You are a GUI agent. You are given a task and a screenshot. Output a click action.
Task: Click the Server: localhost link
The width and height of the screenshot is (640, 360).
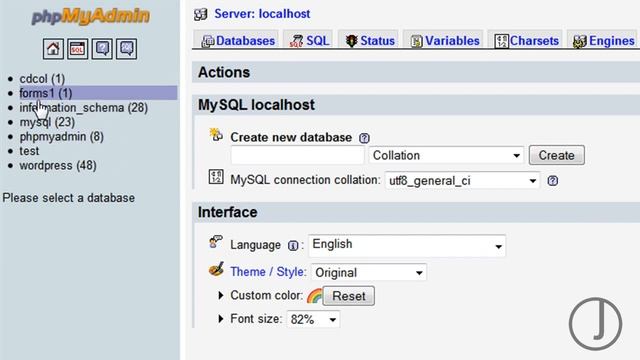coord(262,14)
